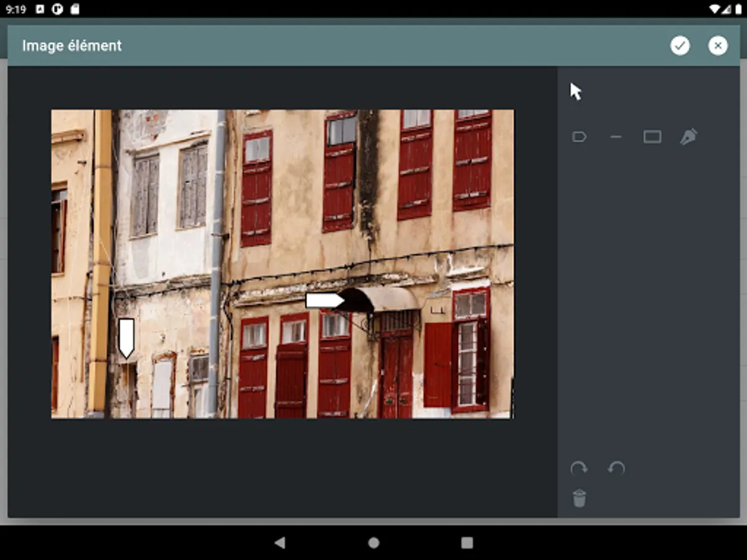The height and width of the screenshot is (560, 747).
Task: Delete selection with the trash icon
Action: (x=579, y=498)
